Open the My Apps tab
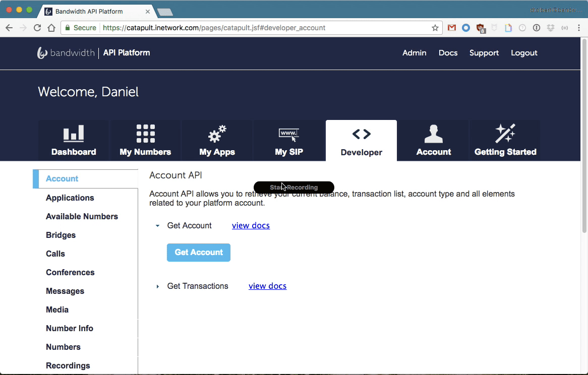The height and width of the screenshot is (375, 588). pos(217,141)
